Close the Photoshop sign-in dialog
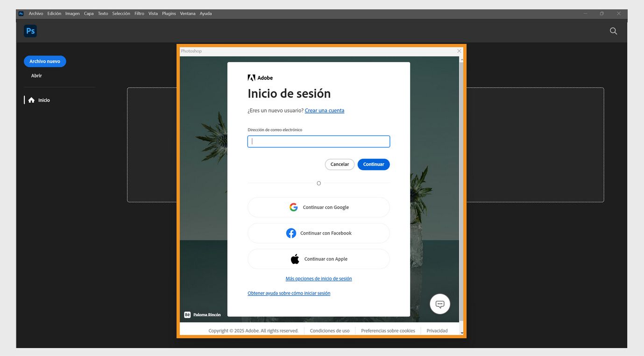This screenshot has width=644, height=356. pyautogui.click(x=459, y=51)
